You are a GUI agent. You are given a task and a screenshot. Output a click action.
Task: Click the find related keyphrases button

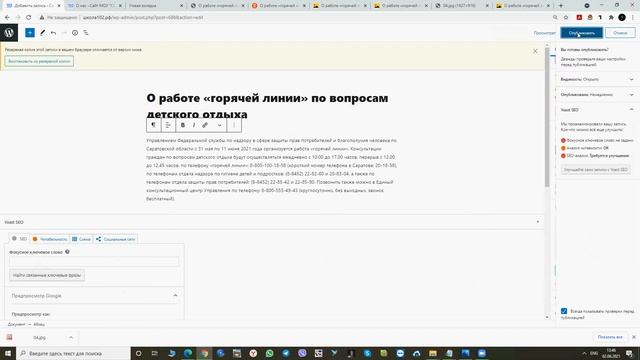[x=47, y=275]
